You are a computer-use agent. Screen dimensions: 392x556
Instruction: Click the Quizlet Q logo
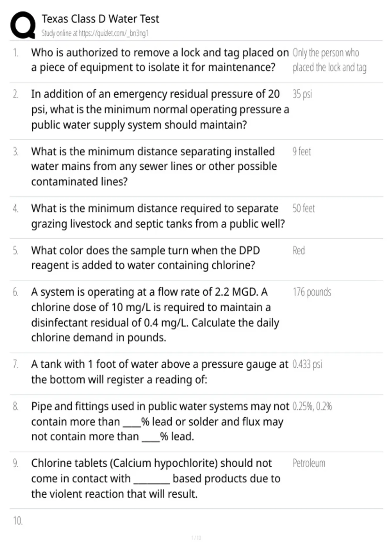(x=23, y=25)
